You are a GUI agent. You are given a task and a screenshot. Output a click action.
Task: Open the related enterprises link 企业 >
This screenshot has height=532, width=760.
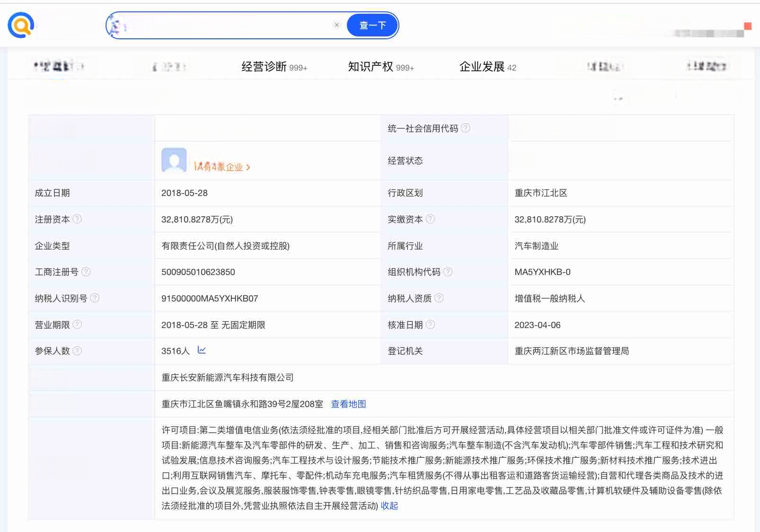point(222,167)
